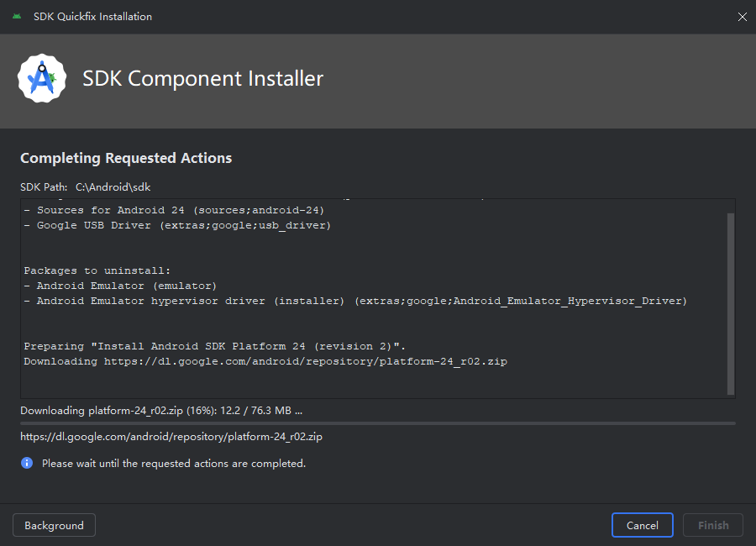The width and height of the screenshot is (756, 546).
Task: Click the Downloading URL line in the log
Action: pos(265,361)
